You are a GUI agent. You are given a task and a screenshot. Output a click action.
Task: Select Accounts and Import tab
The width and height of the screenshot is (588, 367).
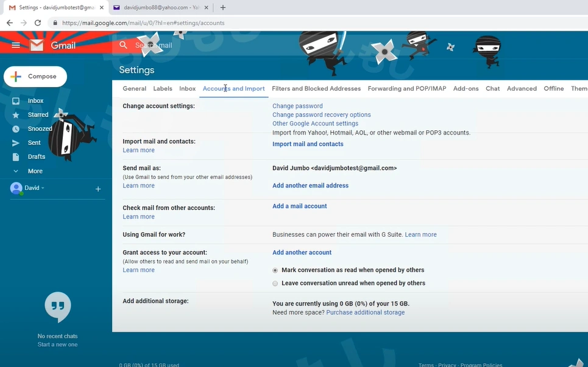click(x=233, y=89)
